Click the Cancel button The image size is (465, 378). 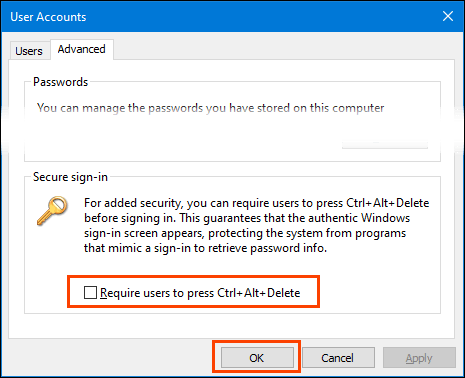pos(338,358)
